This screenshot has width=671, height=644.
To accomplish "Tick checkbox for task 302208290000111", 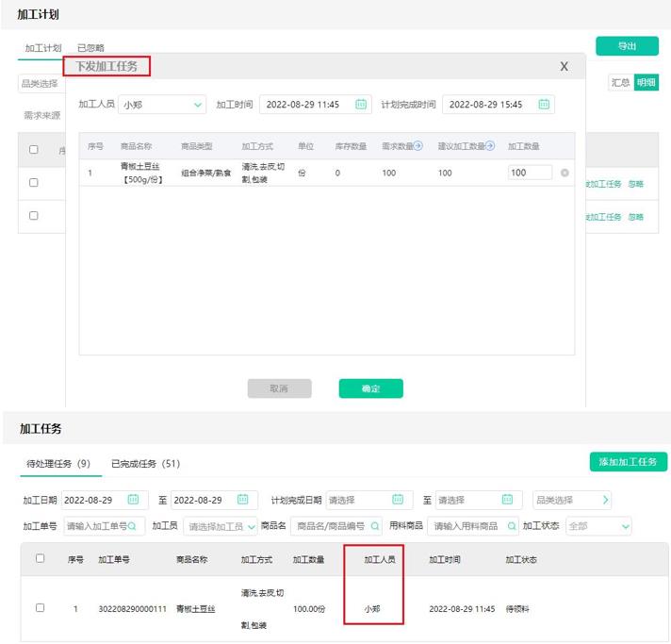I will (x=40, y=608).
